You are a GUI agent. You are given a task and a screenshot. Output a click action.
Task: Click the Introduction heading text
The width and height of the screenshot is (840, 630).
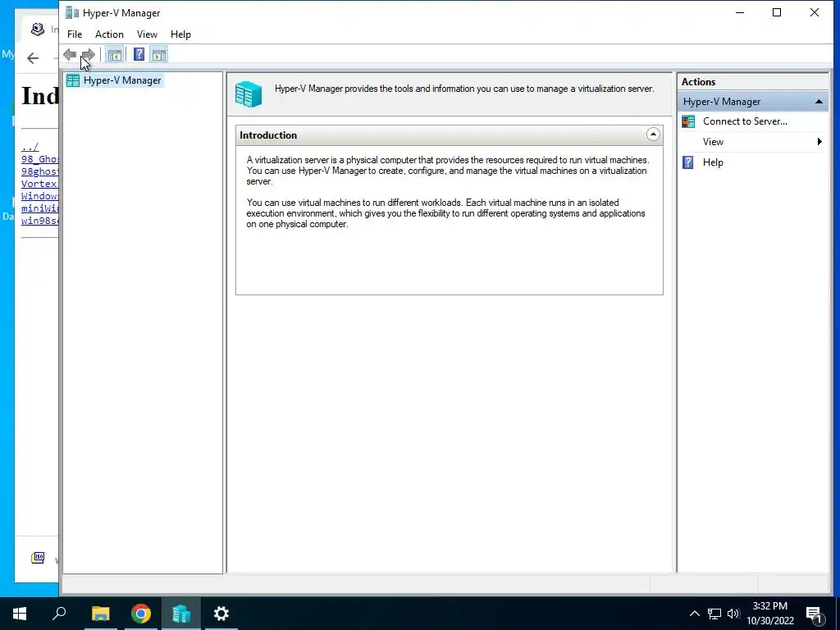tap(268, 135)
